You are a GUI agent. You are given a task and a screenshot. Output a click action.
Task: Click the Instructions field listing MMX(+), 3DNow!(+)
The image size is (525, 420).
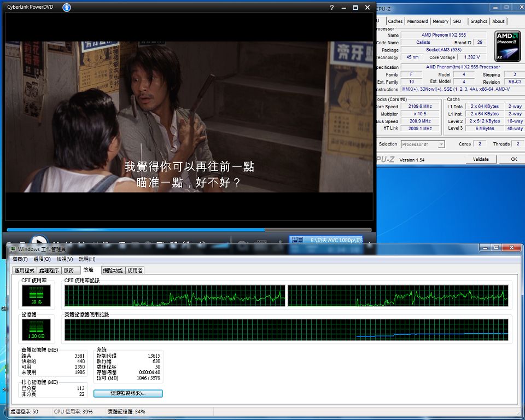pyautogui.click(x=463, y=90)
